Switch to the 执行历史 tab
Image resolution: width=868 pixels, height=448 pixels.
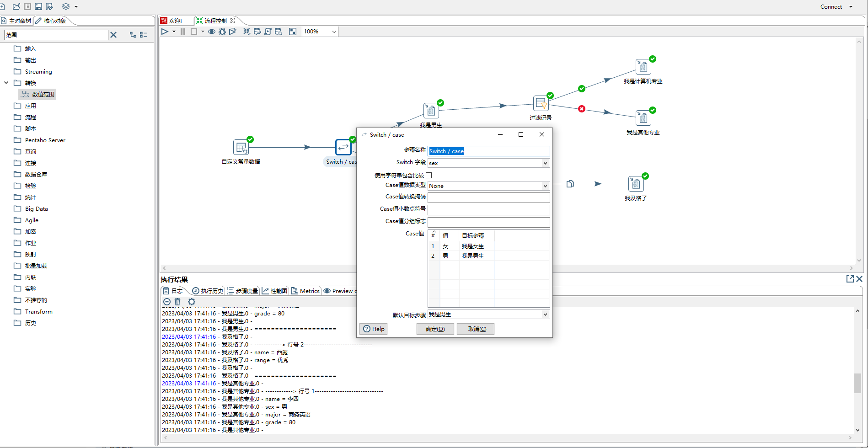point(208,291)
